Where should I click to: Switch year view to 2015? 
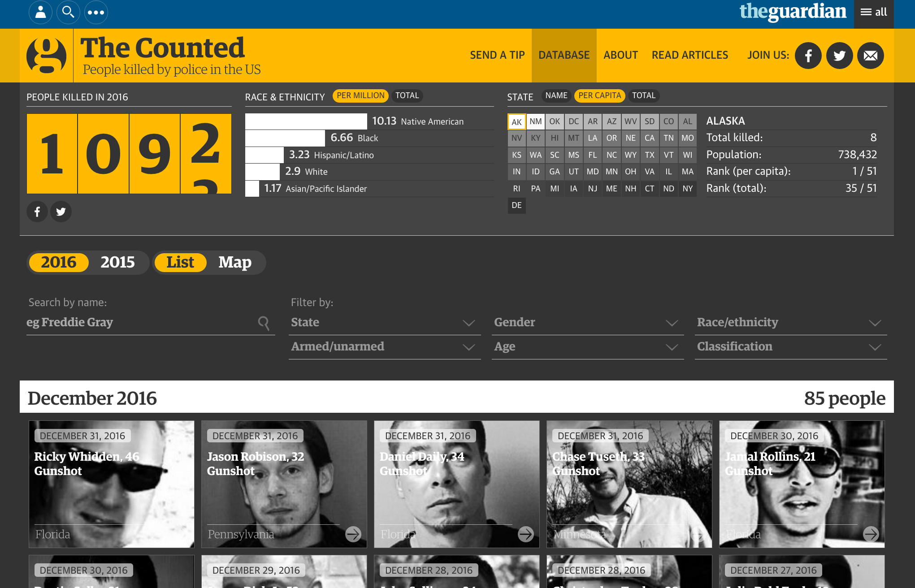tap(117, 262)
